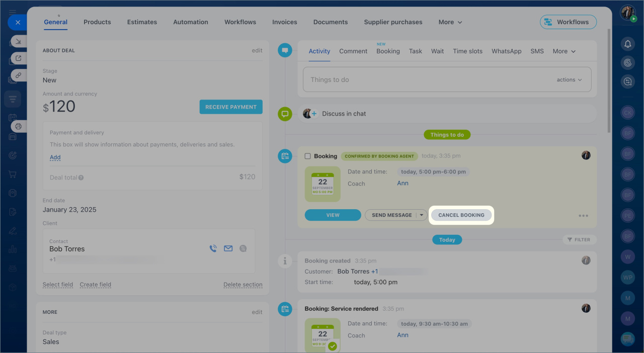The width and height of the screenshot is (644, 353).
Task: Click the copy link icon
Action: 19,75
